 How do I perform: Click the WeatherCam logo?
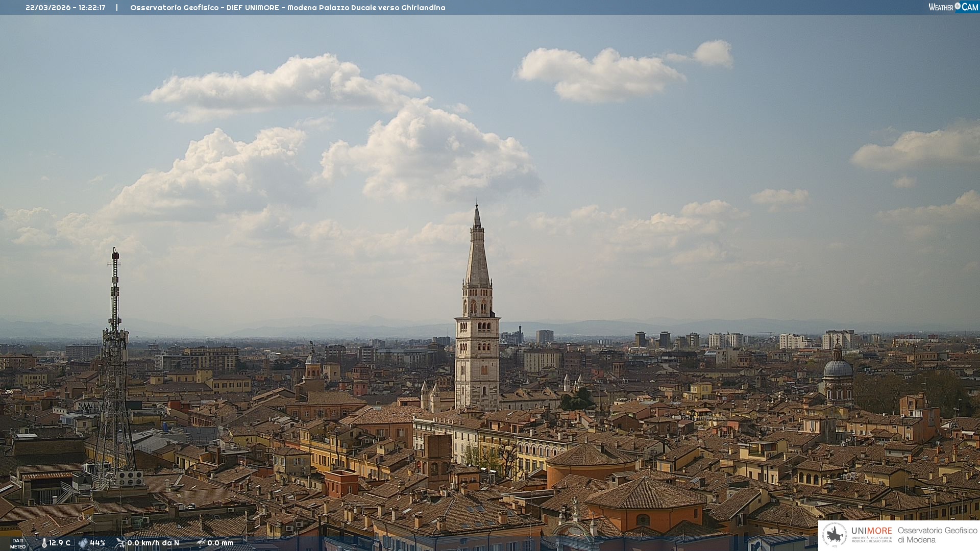[953, 7]
